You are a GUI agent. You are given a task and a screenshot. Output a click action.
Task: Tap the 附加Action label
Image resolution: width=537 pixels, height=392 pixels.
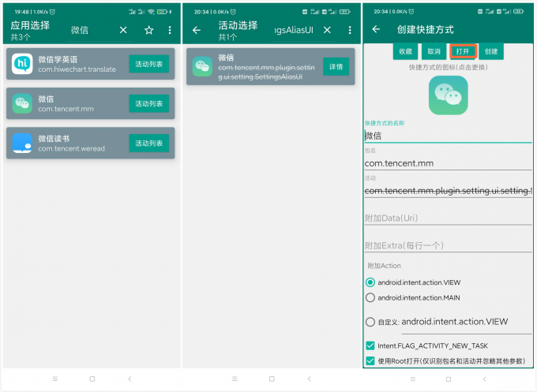coord(384,266)
